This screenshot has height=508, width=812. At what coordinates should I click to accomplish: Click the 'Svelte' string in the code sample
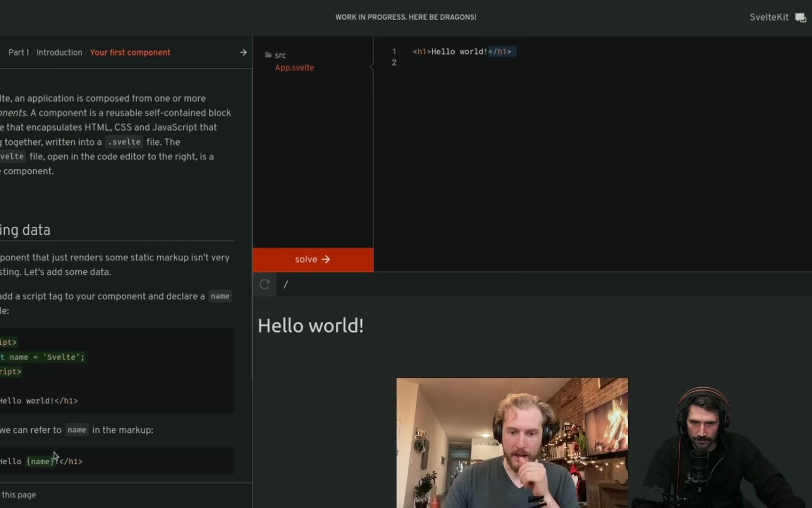tap(62, 357)
